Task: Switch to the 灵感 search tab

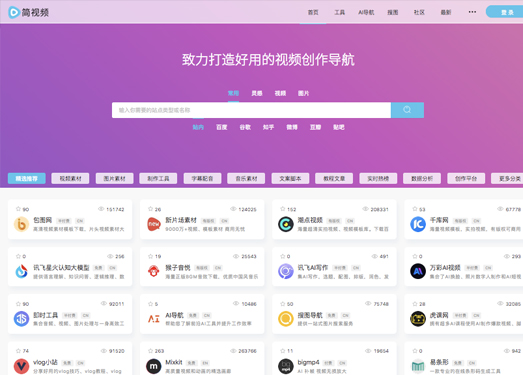Action: (x=257, y=93)
